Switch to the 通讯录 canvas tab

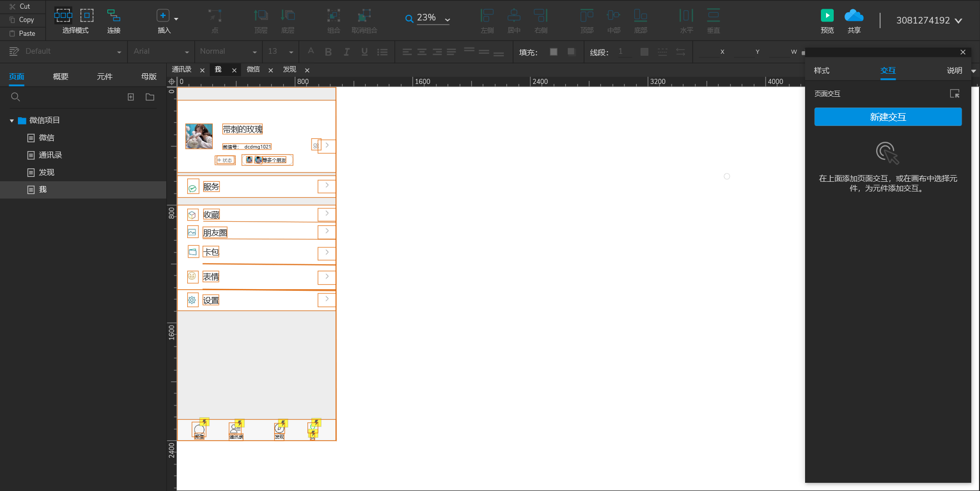[182, 70]
